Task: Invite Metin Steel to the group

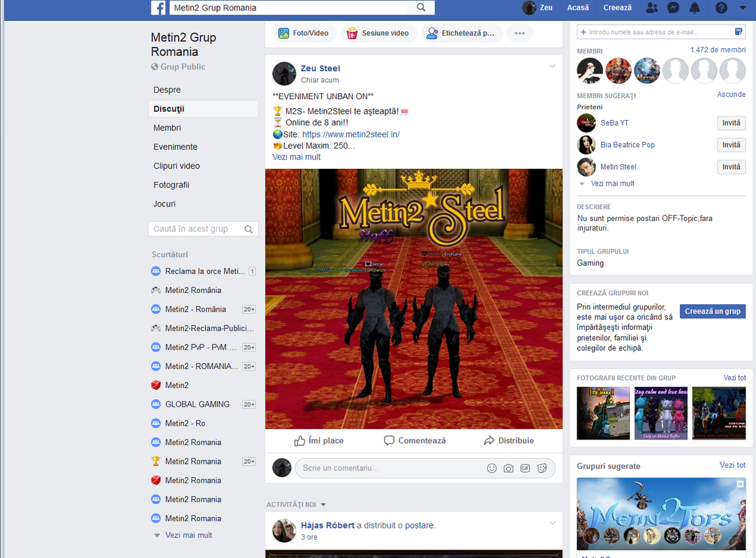Action: pyautogui.click(x=731, y=167)
